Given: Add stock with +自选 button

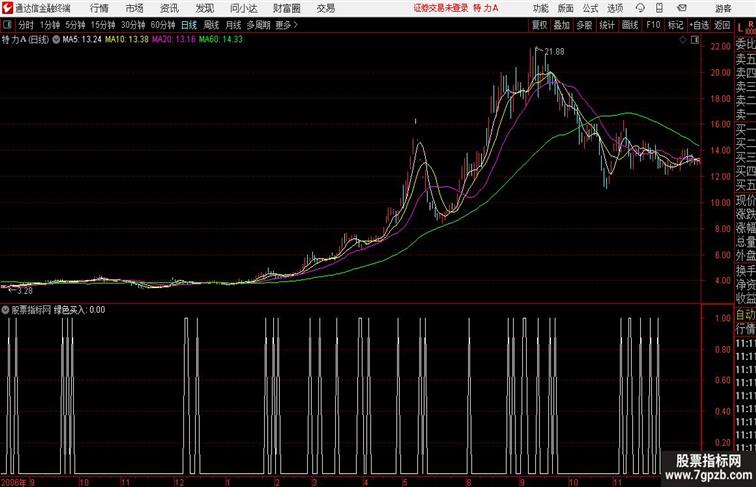Looking at the screenshot, I should (x=699, y=25).
